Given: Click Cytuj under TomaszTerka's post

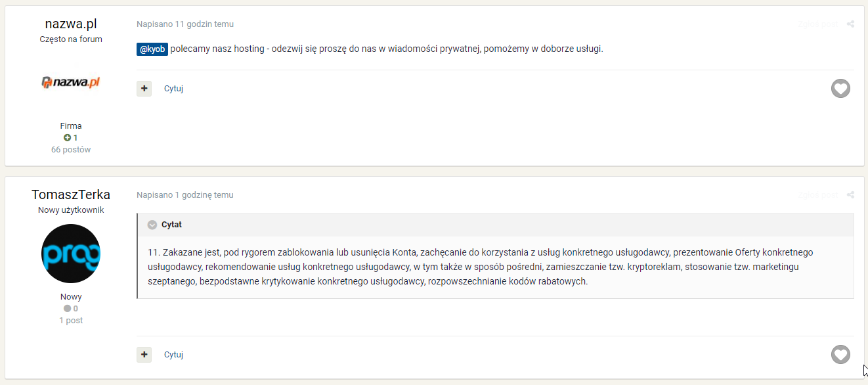Looking at the screenshot, I should tap(173, 355).
